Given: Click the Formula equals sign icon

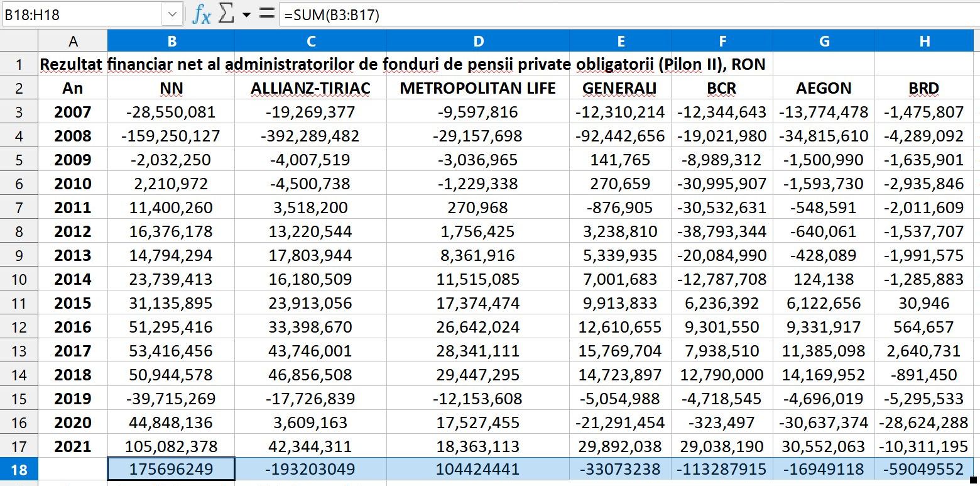Looking at the screenshot, I should [267, 14].
